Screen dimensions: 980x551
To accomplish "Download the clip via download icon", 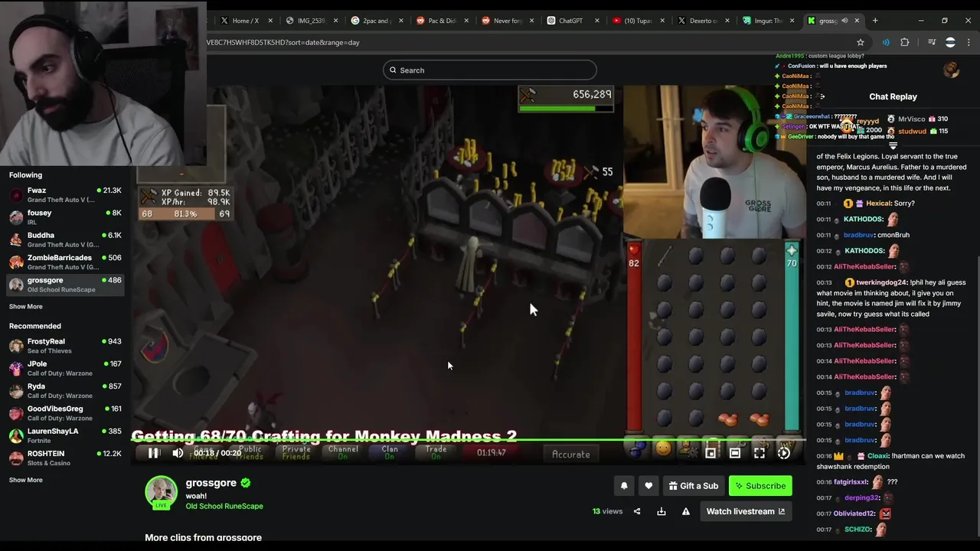I will (661, 511).
